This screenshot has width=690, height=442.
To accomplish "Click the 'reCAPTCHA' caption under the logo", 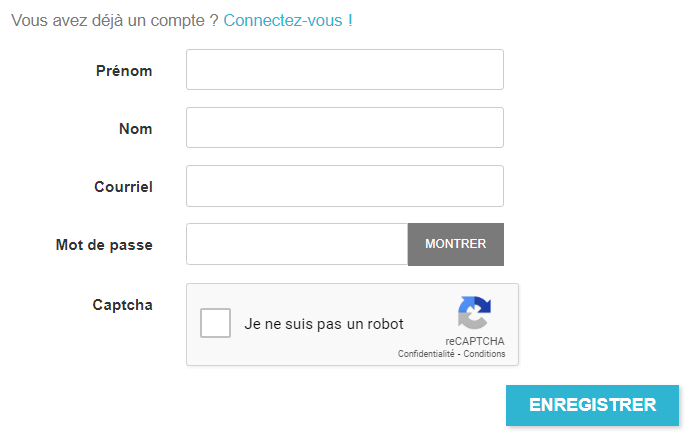I will (475, 341).
